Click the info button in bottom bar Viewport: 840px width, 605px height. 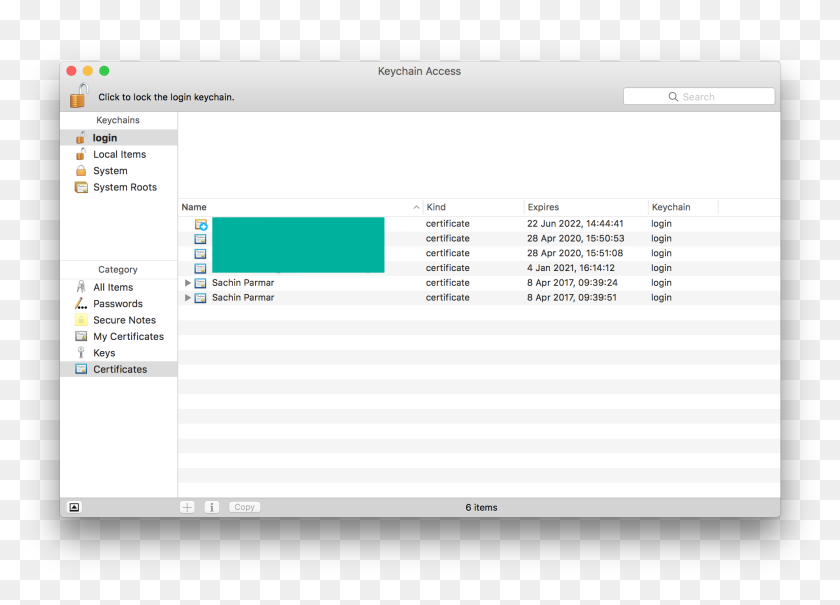[x=211, y=507]
